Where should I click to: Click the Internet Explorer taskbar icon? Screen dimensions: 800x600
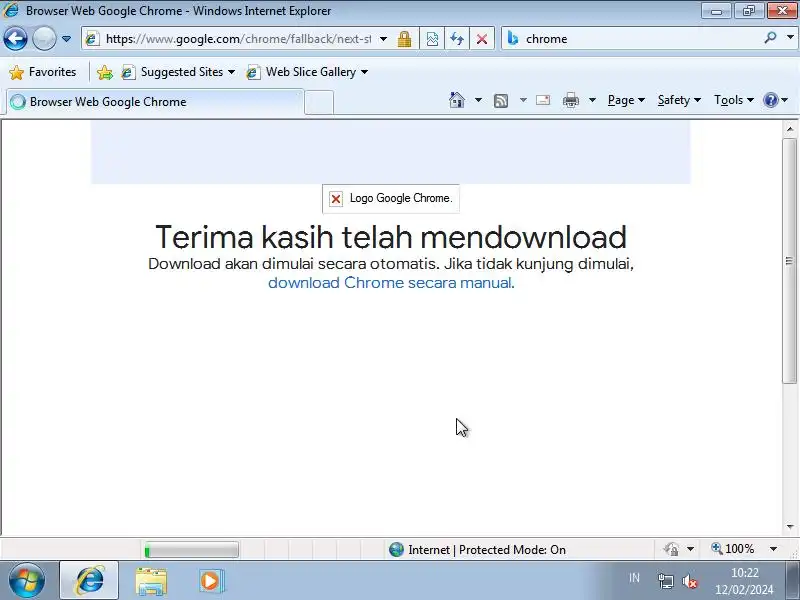click(x=90, y=581)
